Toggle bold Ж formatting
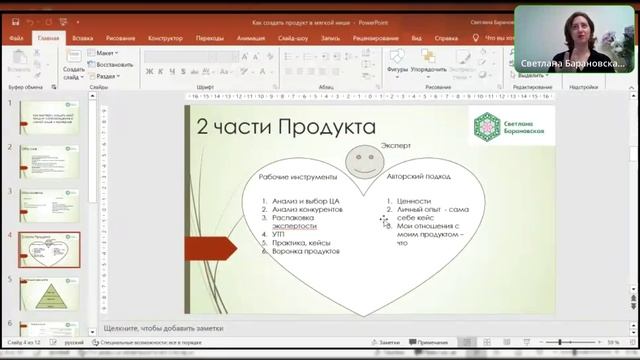Image resolution: width=640 pixels, height=360 pixels. click(x=149, y=72)
